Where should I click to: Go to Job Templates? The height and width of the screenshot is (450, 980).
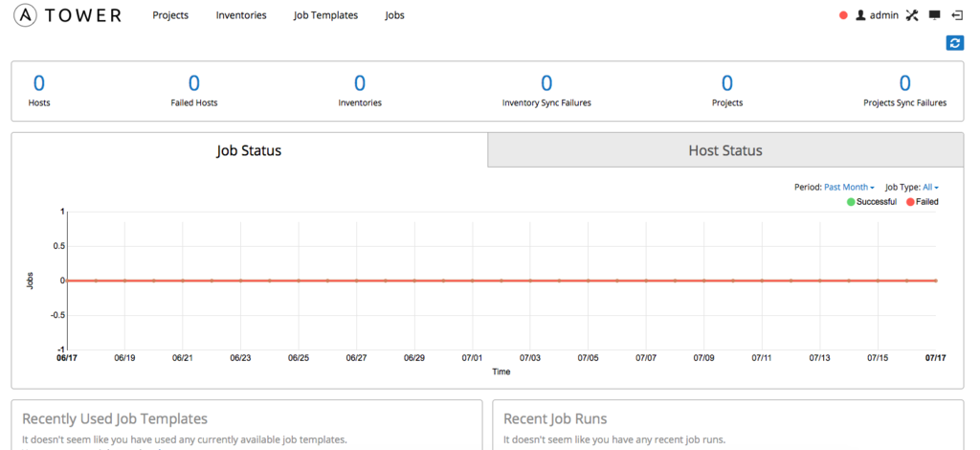325,15
